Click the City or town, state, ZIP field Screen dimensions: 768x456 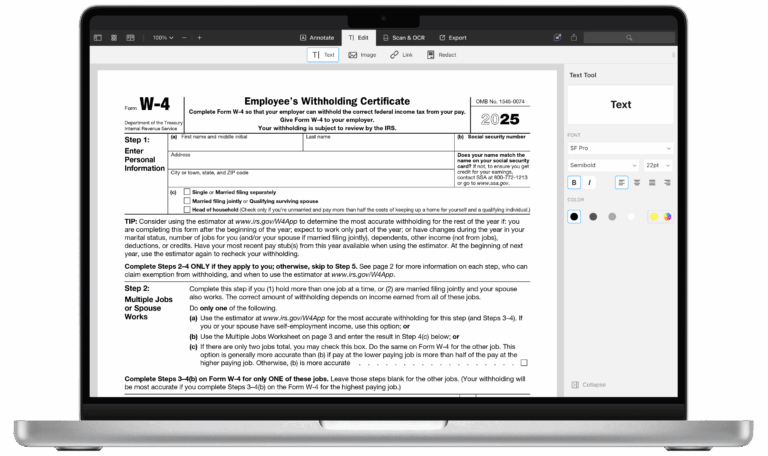pyautogui.click(x=312, y=178)
